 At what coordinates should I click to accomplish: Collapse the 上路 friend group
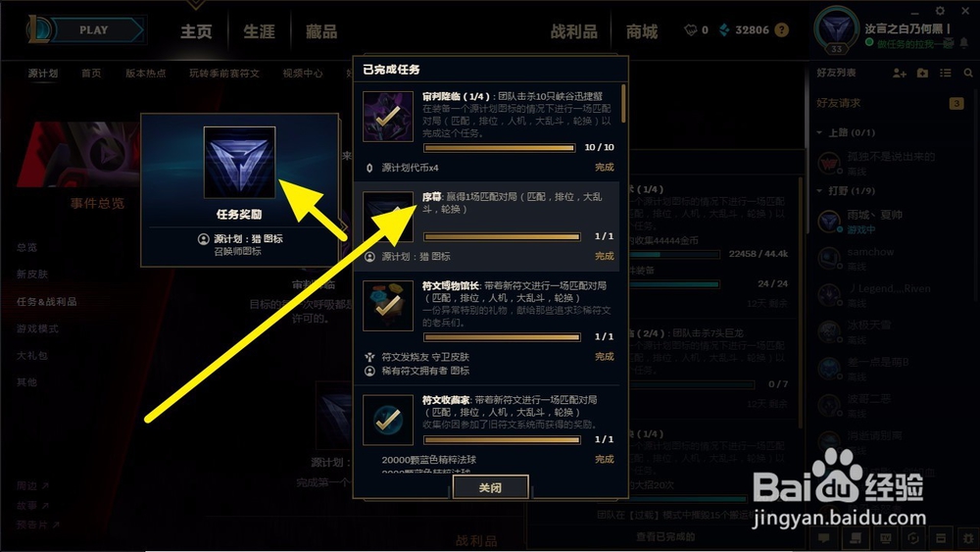[845, 132]
